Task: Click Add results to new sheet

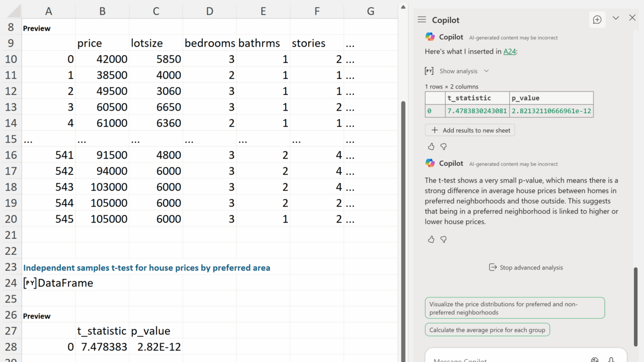Action: (470, 130)
